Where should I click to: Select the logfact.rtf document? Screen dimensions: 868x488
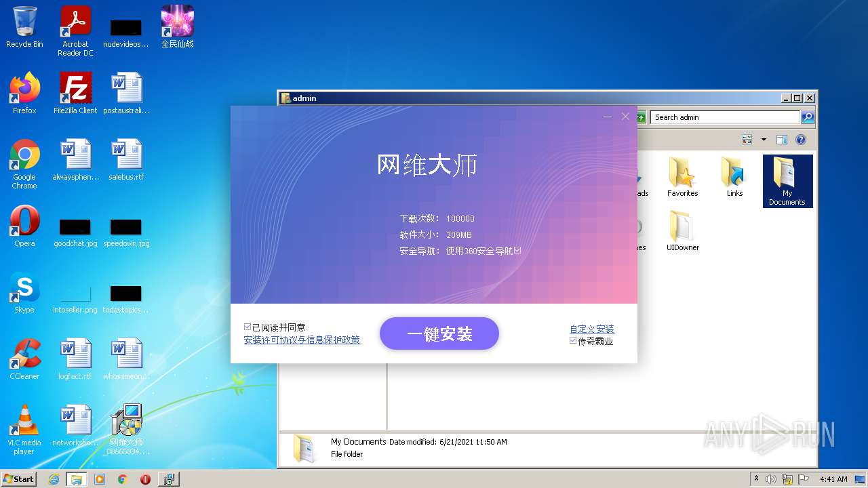pos(75,359)
